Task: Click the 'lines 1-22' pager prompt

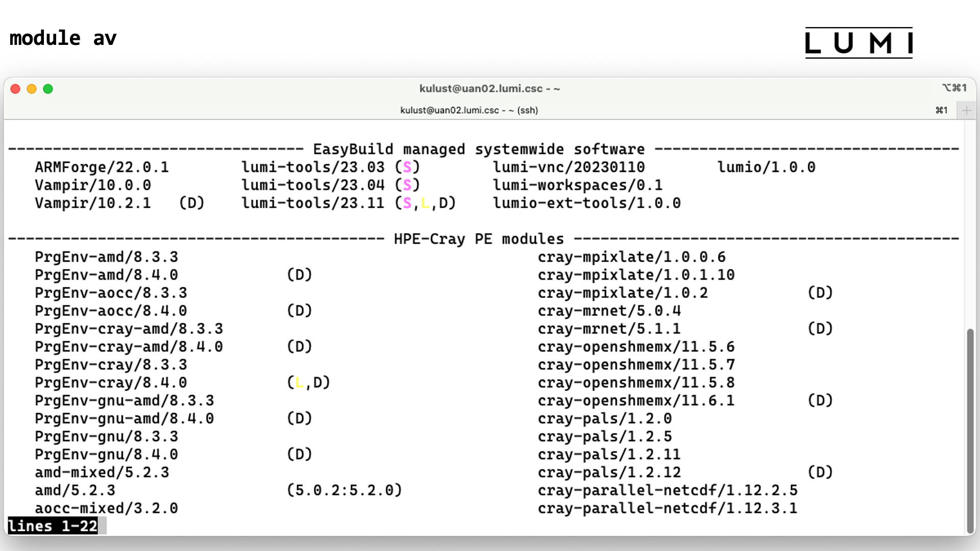Action: coord(53,526)
